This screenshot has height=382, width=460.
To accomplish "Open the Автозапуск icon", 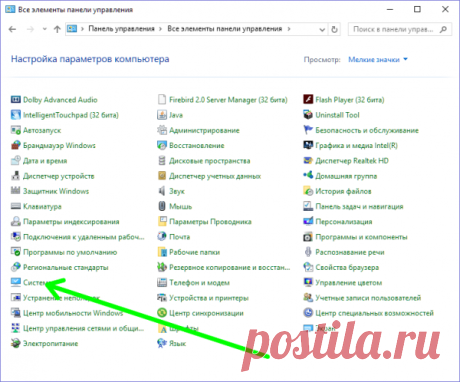I will (16, 130).
